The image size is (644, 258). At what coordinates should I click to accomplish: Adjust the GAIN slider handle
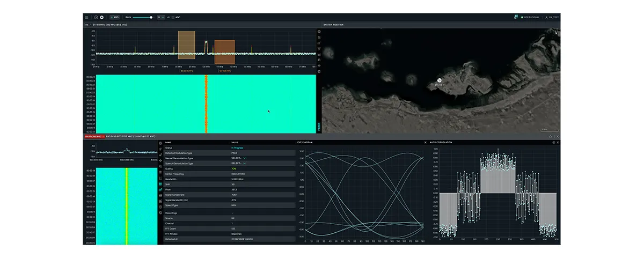coord(151,17)
